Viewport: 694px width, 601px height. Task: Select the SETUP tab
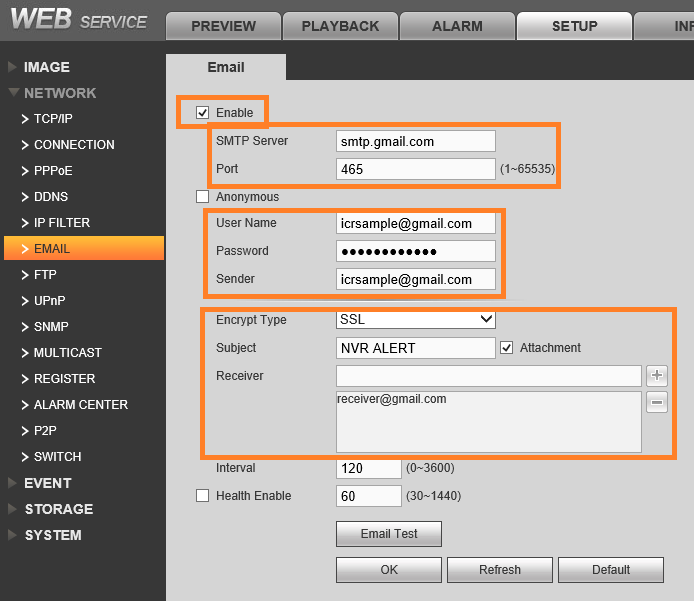(574, 26)
